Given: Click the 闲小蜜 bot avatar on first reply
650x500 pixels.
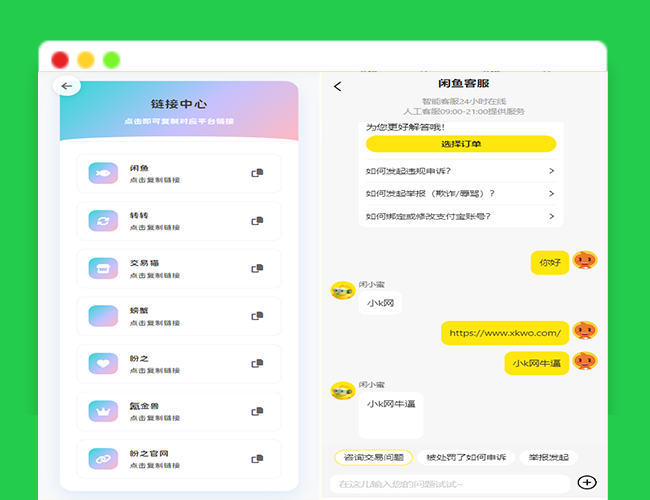Looking at the screenshot, I should 342,291.
